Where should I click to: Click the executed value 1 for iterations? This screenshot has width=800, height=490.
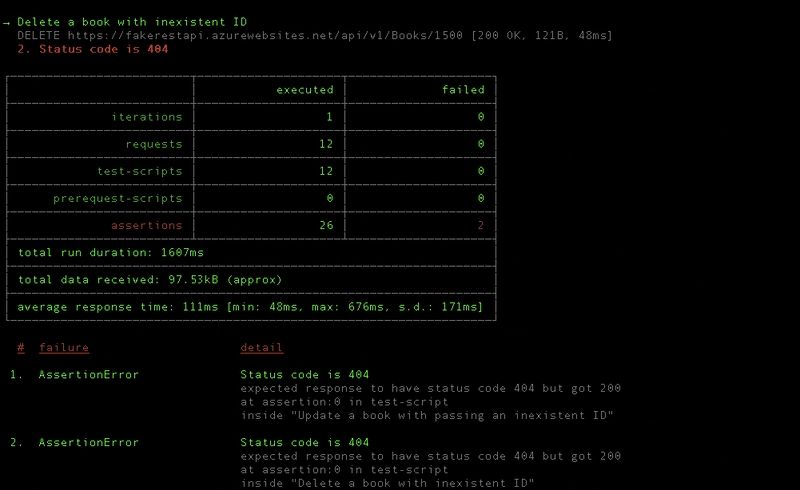point(330,117)
